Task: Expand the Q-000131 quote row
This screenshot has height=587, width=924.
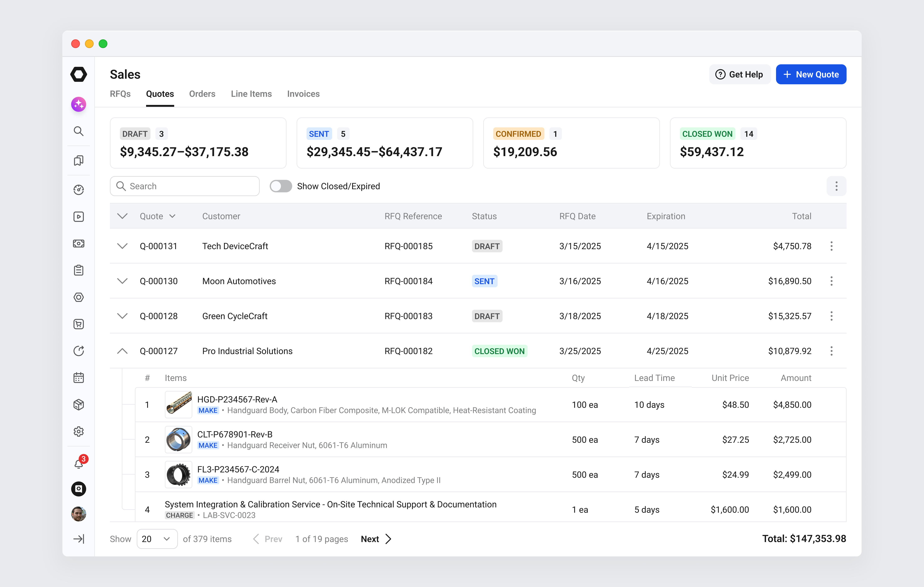Action: [x=122, y=246]
